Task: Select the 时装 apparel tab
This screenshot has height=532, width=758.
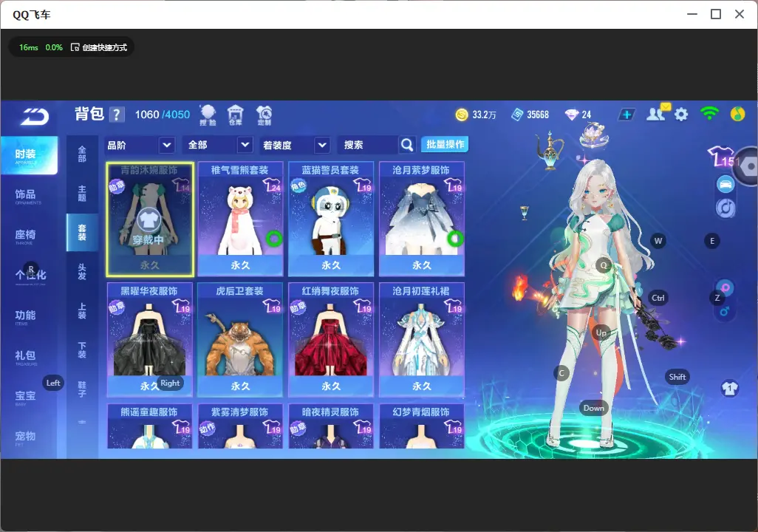Action: 29,155
